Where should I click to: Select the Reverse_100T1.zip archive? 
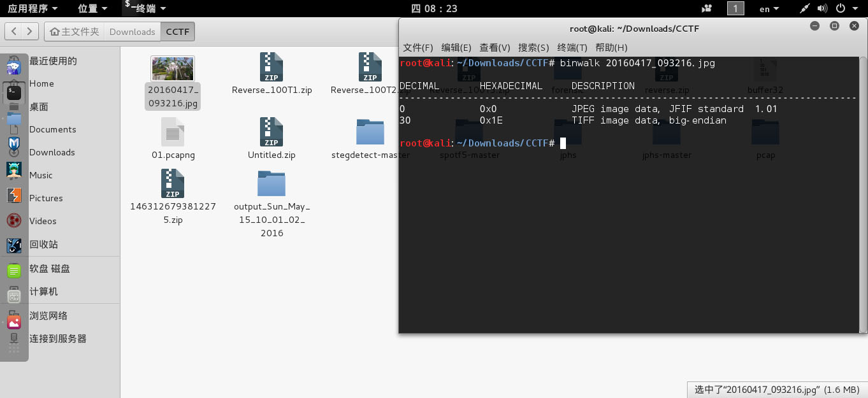pyautogui.click(x=271, y=68)
